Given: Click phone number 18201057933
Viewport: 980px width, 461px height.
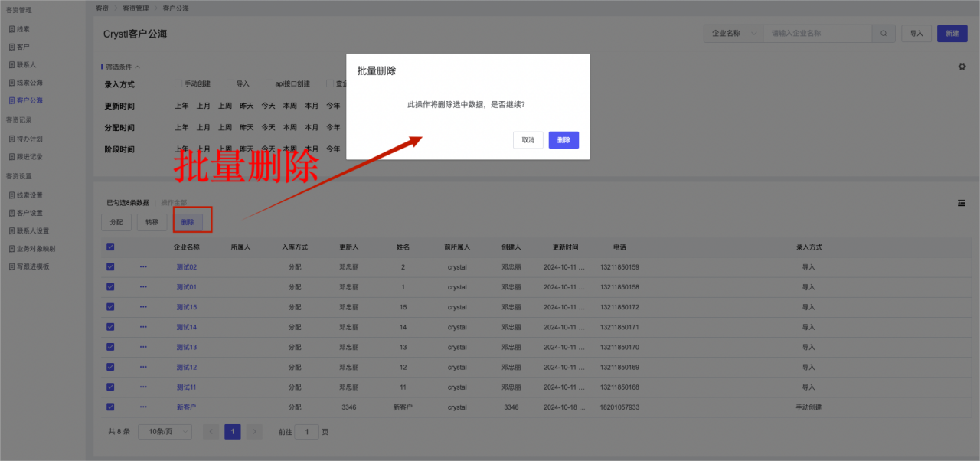Looking at the screenshot, I should [x=619, y=407].
